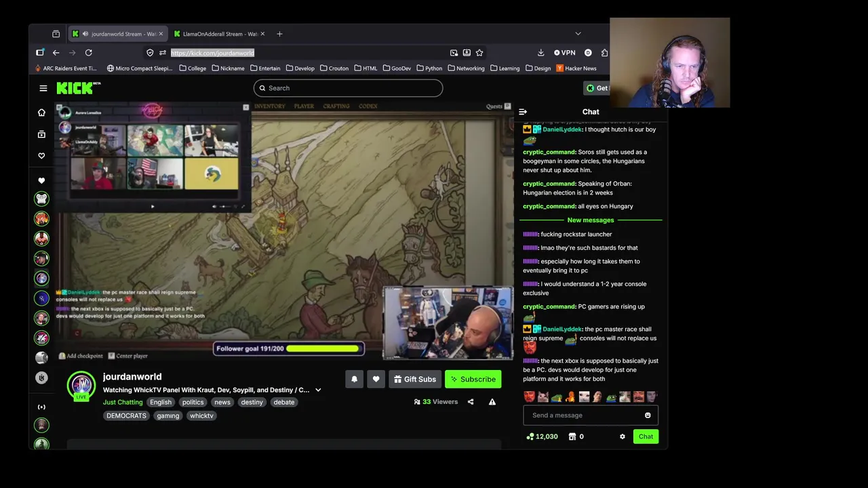Open the Get app button at top right
This screenshot has height=488, width=868.
pos(597,88)
